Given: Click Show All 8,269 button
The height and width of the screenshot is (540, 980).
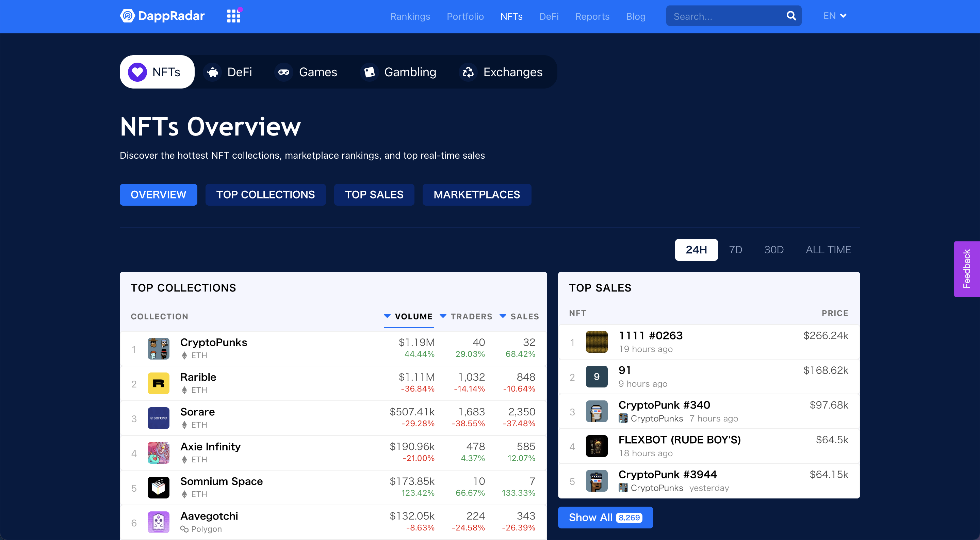Looking at the screenshot, I should (x=605, y=518).
